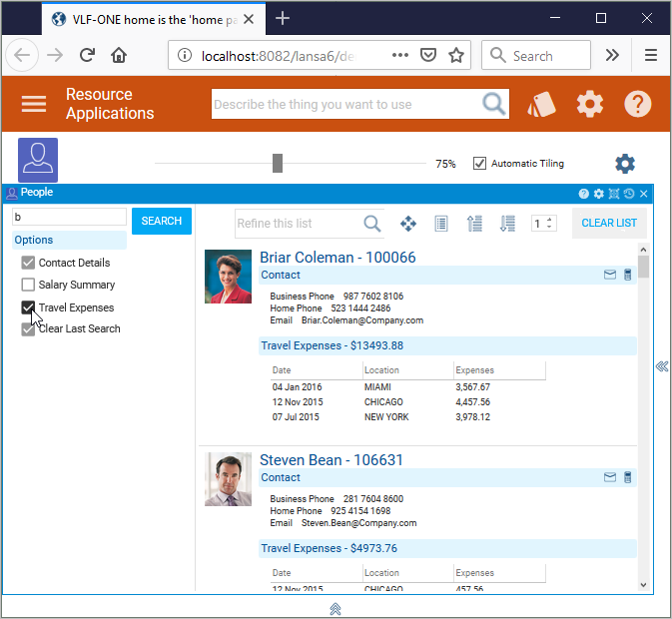Open the themes swatch icon in header
This screenshot has width=672, height=619.
(540, 104)
